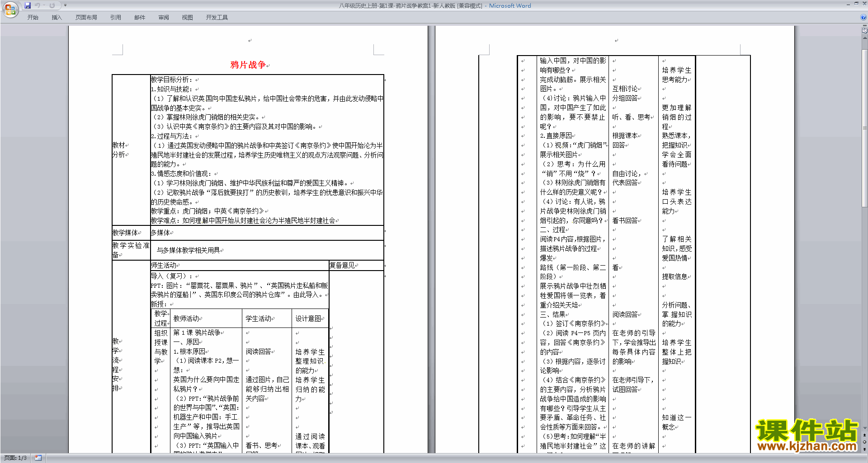Click 看书回答 on the second page
This screenshot has height=463, width=868.
tap(625, 220)
